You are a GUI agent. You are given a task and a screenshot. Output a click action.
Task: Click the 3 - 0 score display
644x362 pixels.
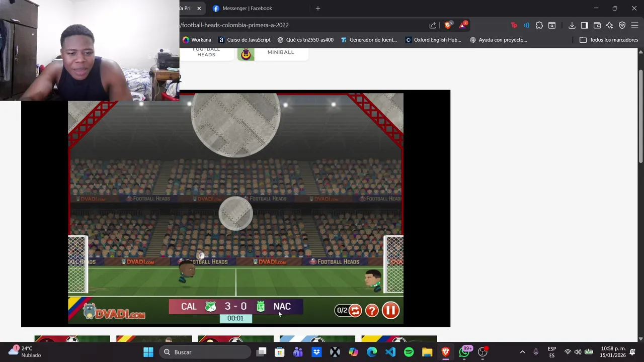(235, 307)
